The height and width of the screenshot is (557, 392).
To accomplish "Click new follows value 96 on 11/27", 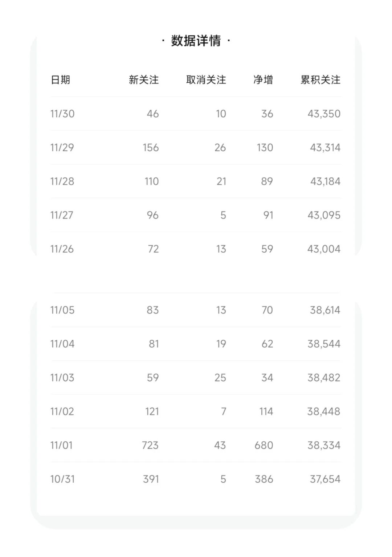I will coord(153,215).
